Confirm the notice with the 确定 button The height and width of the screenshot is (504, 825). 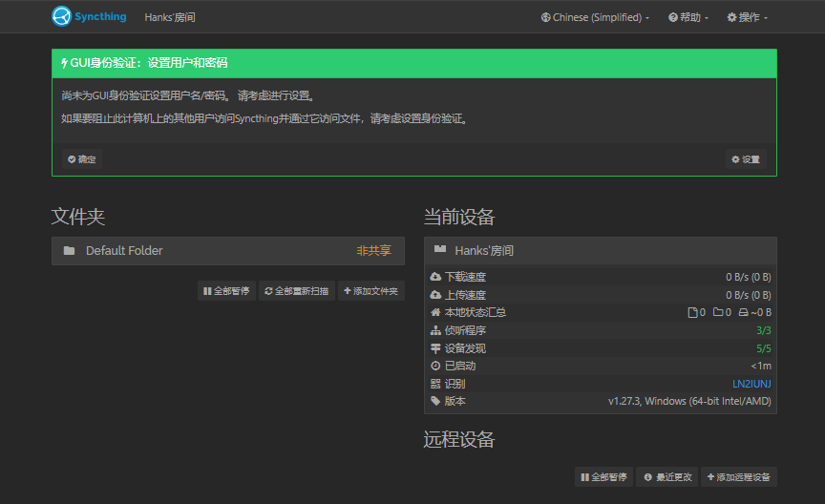tap(82, 159)
